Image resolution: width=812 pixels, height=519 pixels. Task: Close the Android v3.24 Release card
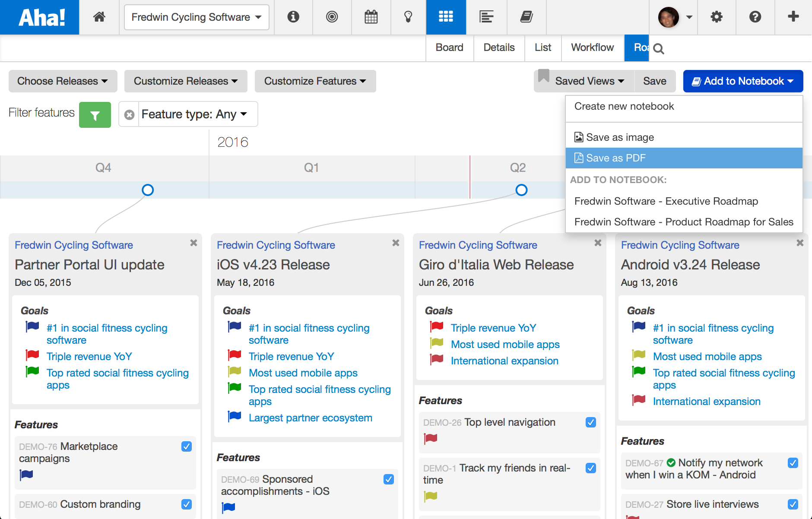[800, 243]
